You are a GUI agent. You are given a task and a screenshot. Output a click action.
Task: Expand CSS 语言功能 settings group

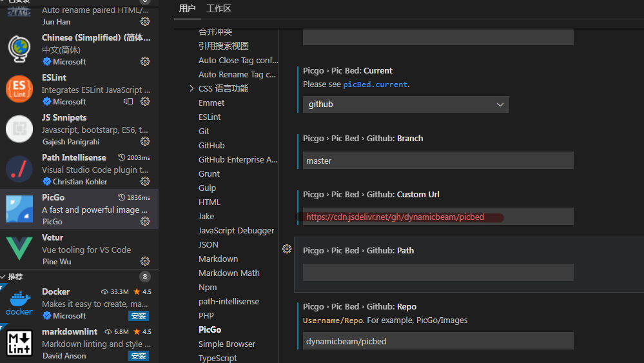(191, 88)
